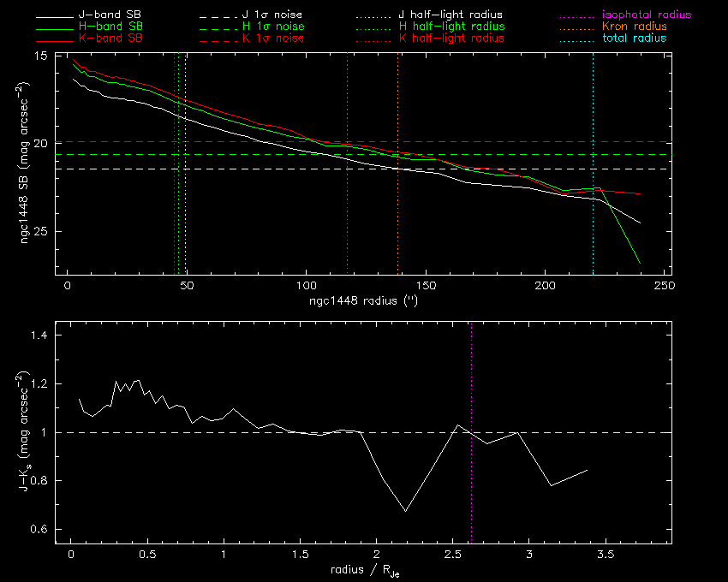Select the 'J 1σ noise' legend label
This screenshot has width=728, height=582.
click(x=273, y=15)
